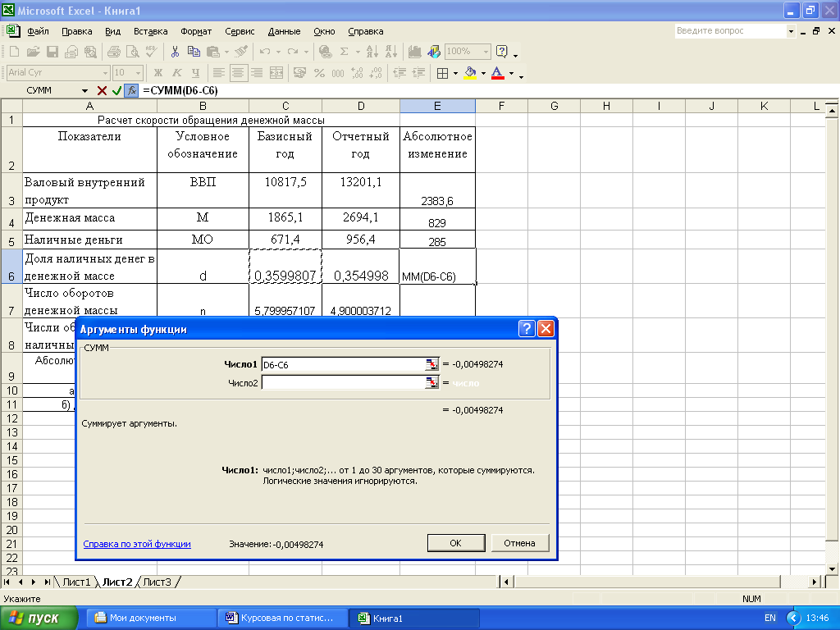Increase indent icon
Screen dimensions: 840x630
click(418, 73)
